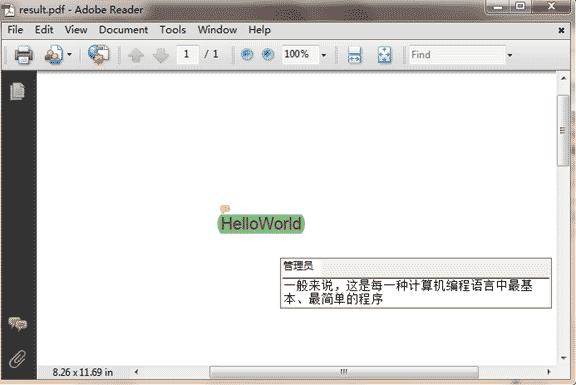Image resolution: width=576 pixels, height=385 pixels.
Task: Click the horizontal scrollbar left arrow
Action: pyautogui.click(x=136, y=372)
